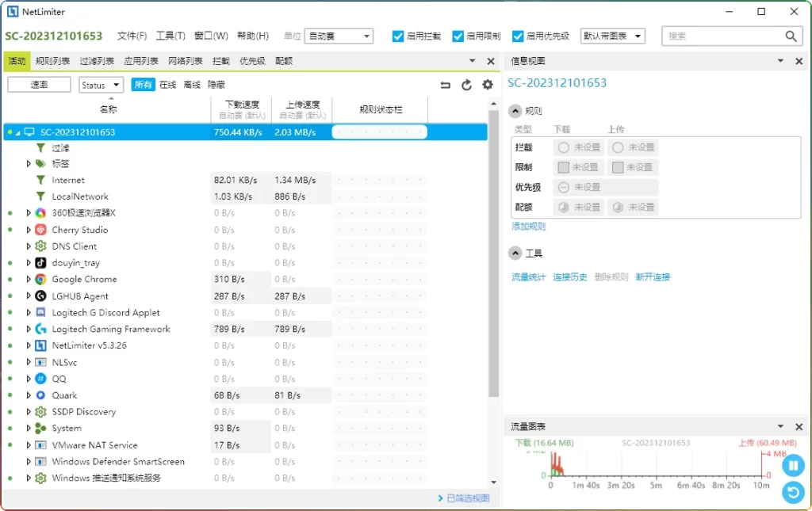Disable the 启用限制 option
The image size is (812, 511).
(458, 36)
